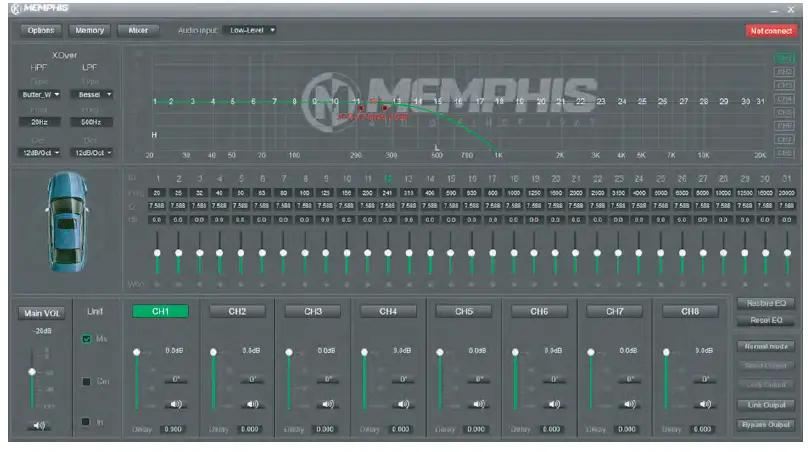The width and height of the screenshot is (808, 452).
Task: Click the Memphis logo in title bar
Action: 40,8
